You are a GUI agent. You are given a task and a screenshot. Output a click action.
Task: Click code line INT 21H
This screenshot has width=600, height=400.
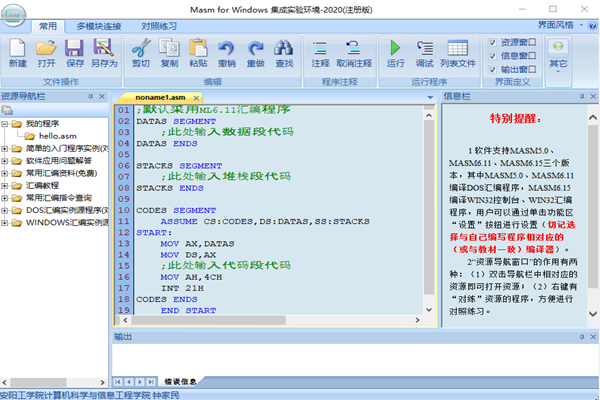coord(182,288)
